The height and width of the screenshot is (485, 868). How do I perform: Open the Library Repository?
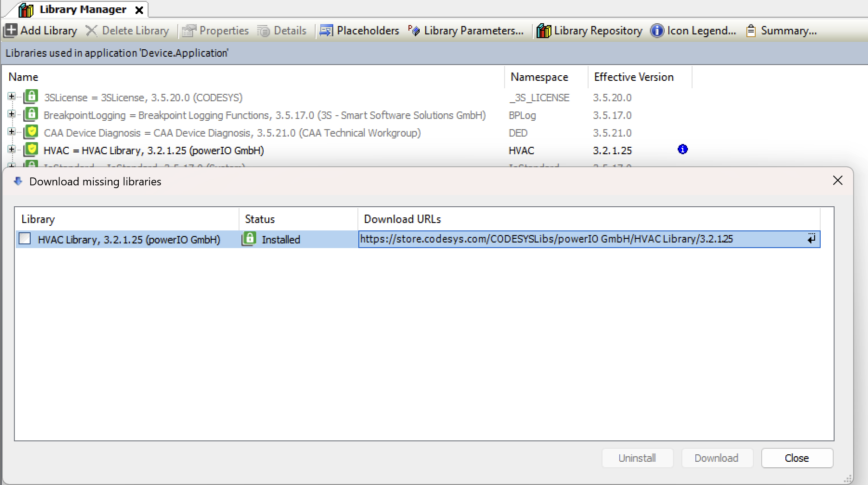tap(589, 31)
